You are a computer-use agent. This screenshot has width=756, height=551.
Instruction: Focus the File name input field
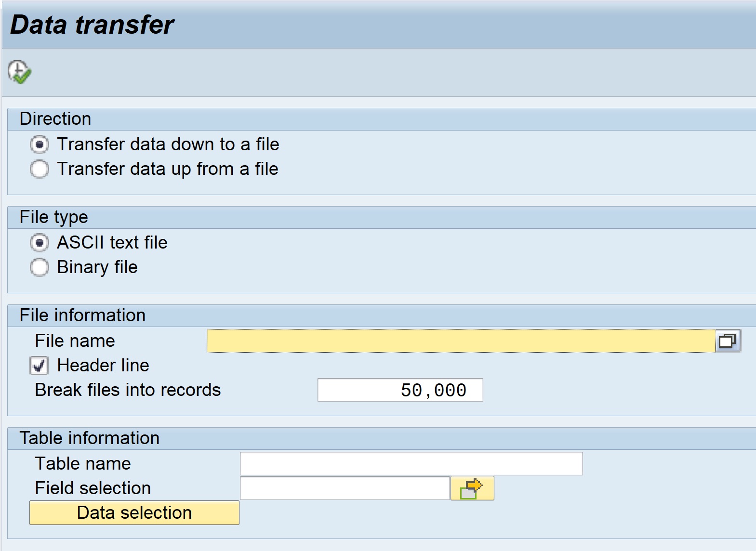click(461, 341)
